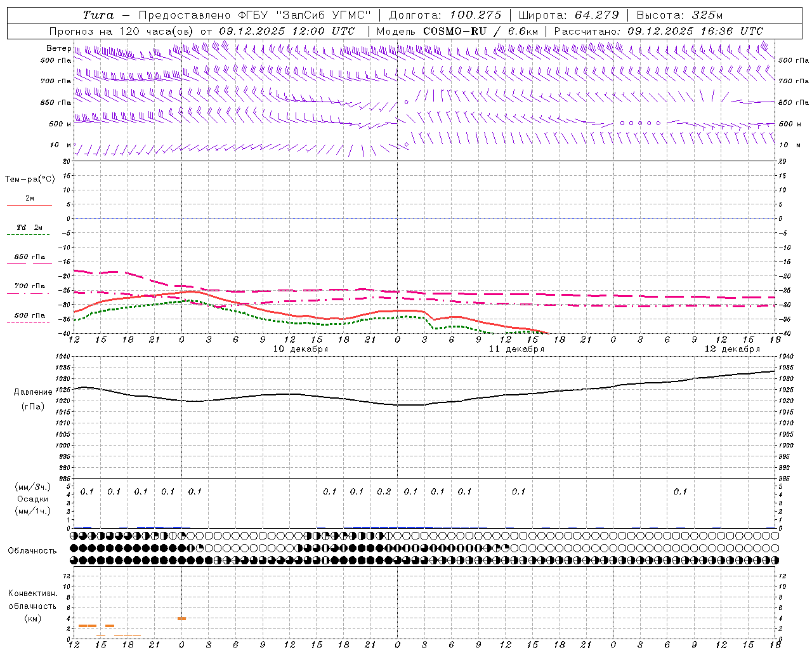
Task: Select the "Долгота: 100.275" header field
Action: pos(445,15)
